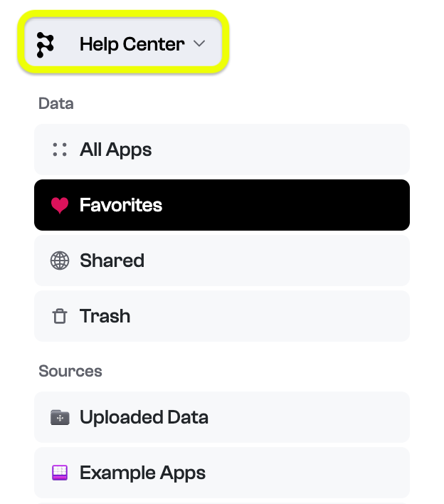Click the four-dot grid icon for All Apps
Viewport: 444px width, 504px height.
point(60,149)
